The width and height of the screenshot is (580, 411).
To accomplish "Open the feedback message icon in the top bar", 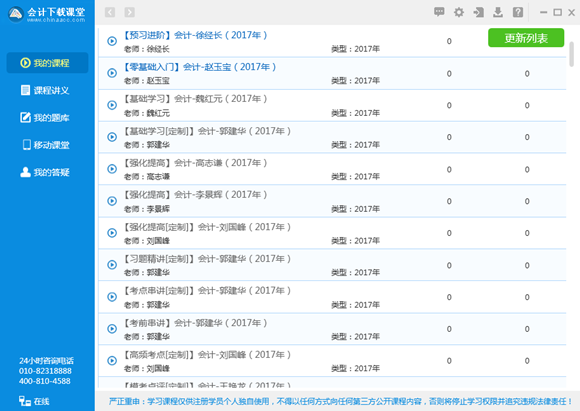I will click(439, 12).
